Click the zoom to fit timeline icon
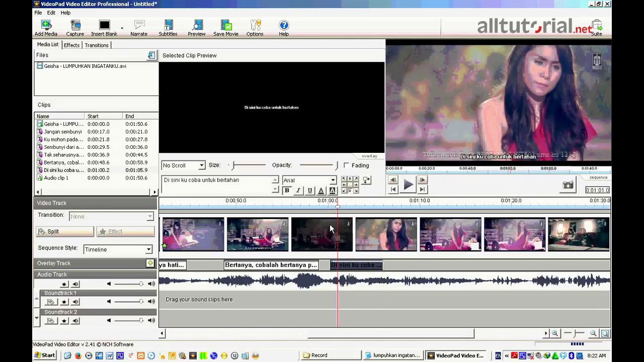 [x=605, y=333]
